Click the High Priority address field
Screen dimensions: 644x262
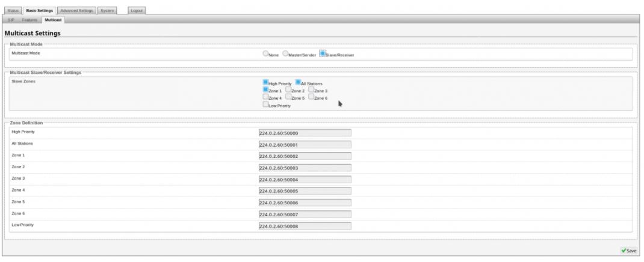pyautogui.click(x=304, y=133)
